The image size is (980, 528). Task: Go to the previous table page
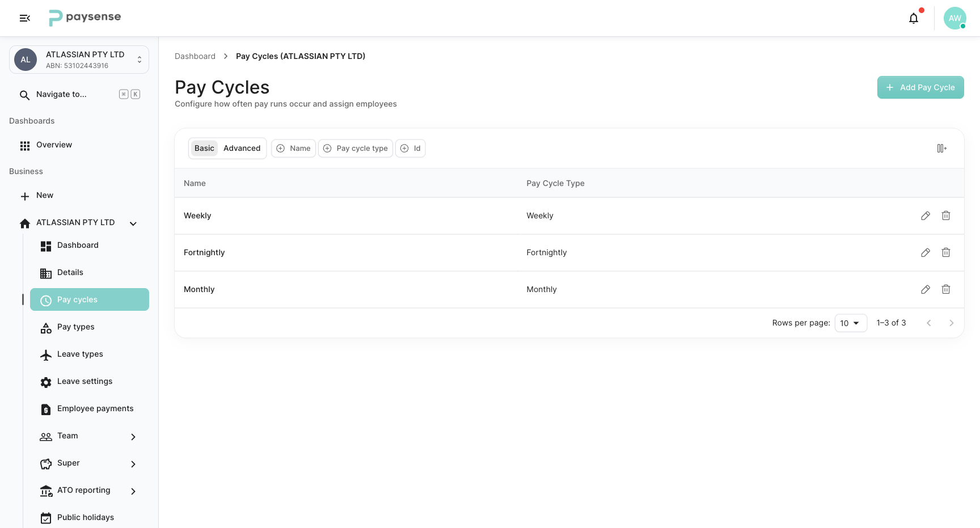[x=929, y=323]
